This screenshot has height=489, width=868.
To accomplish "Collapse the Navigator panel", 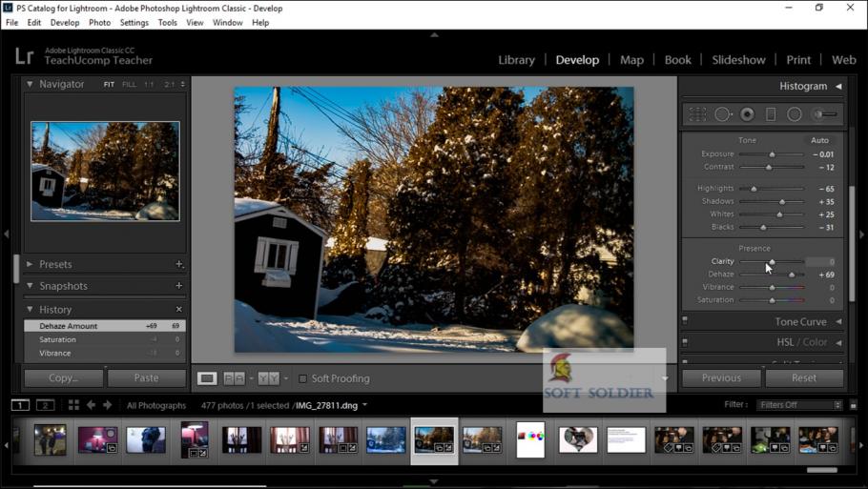I will point(30,84).
